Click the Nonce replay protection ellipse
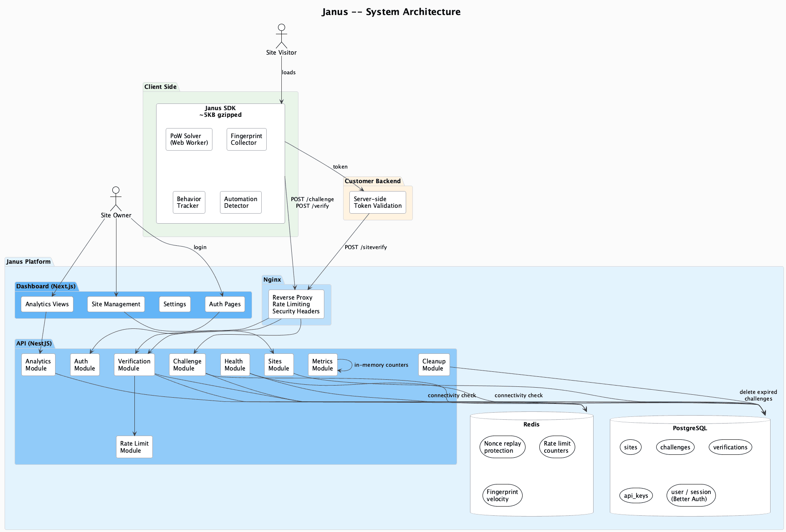 point(502,447)
